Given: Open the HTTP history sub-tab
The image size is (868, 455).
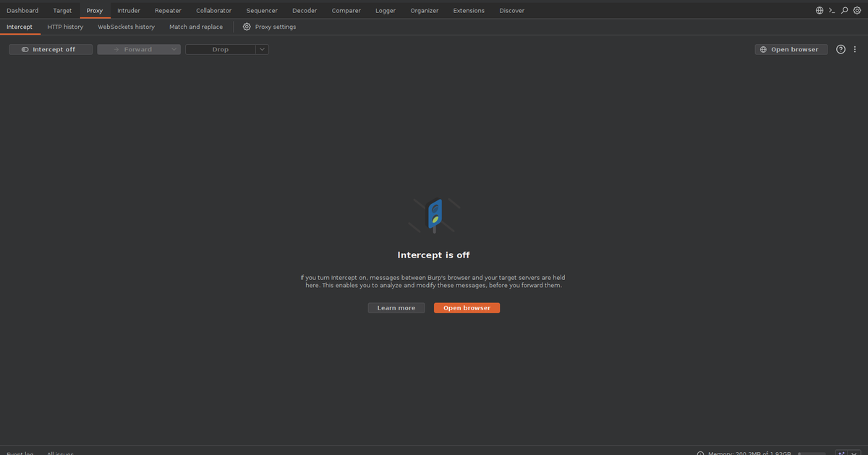Looking at the screenshot, I should point(65,27).
